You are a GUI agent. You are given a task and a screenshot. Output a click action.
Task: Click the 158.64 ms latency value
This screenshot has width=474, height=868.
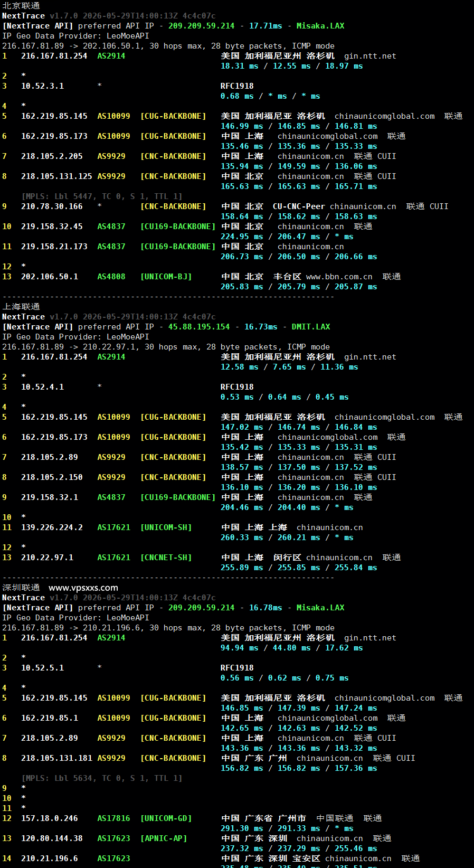242,216
